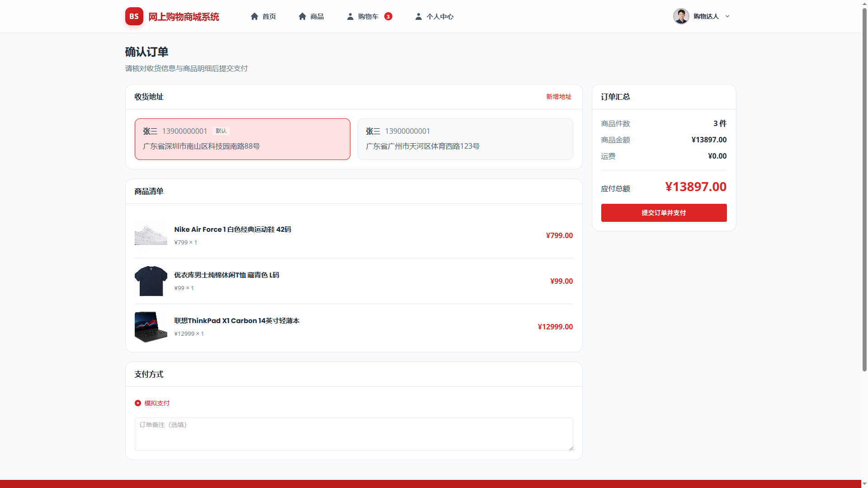
Task: Click the 购物达人 user avatar
Action: pos(681,16)
